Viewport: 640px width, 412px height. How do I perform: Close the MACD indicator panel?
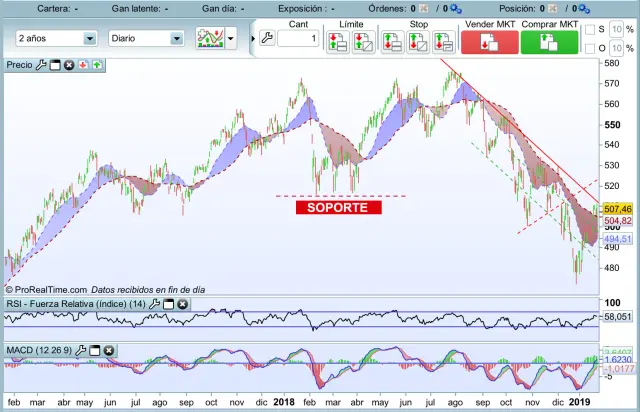[x=108, y=351]
